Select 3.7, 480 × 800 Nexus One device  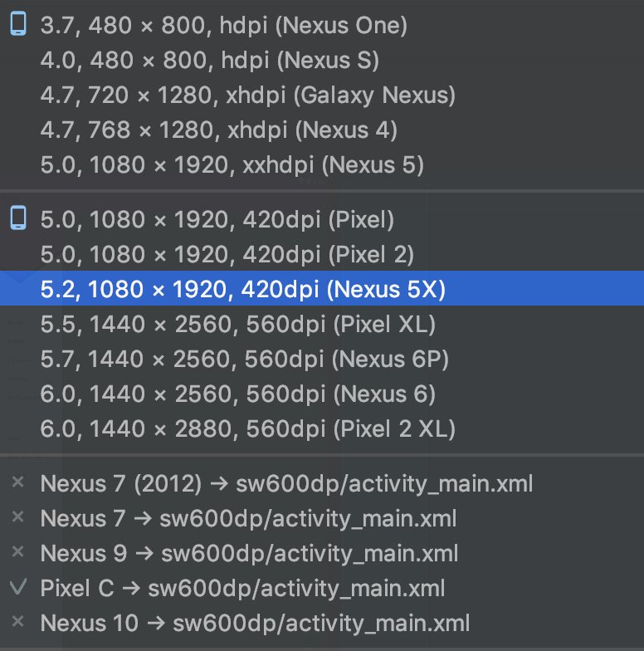(322, 25)
